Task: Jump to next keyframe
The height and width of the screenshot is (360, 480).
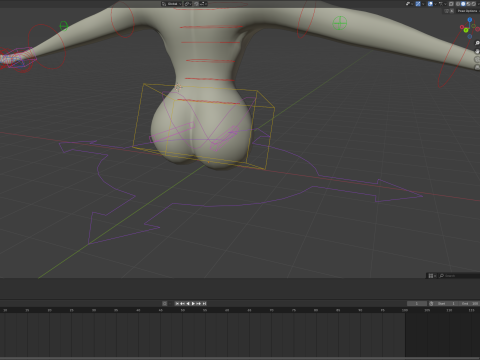Action: [199, 303]
